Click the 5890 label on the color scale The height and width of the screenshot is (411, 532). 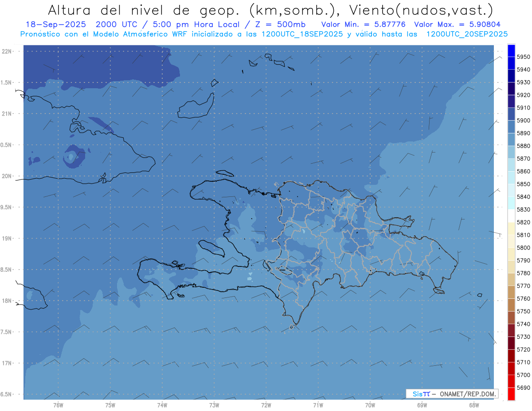pos(523,133)
